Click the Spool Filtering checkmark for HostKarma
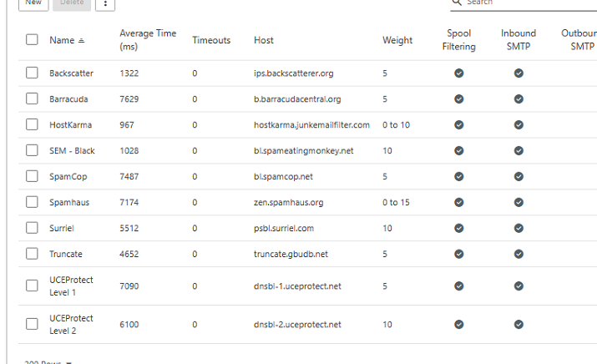Viewport: 597px width, 364px height. click(x=458, y=125)
